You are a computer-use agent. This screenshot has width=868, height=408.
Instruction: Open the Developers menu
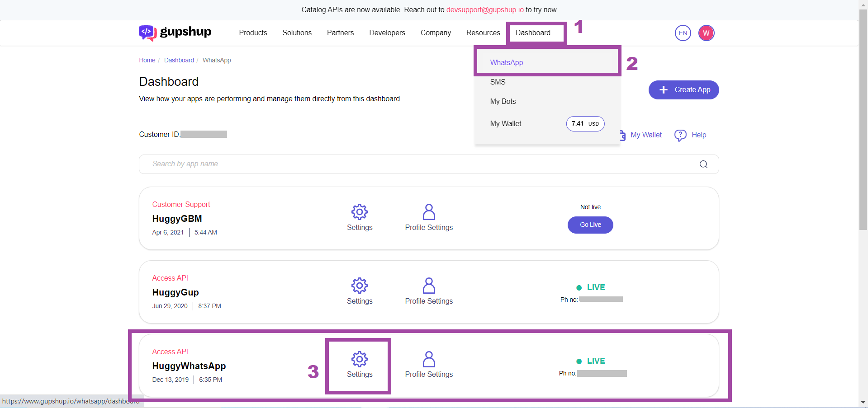(x=387, y=33)
